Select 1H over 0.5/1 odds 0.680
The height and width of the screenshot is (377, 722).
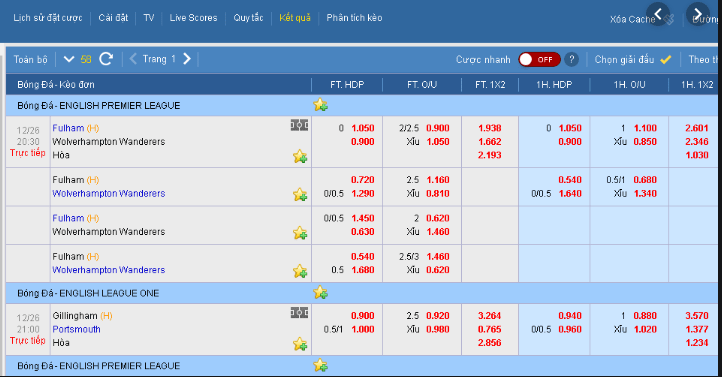tap(645, 180)
